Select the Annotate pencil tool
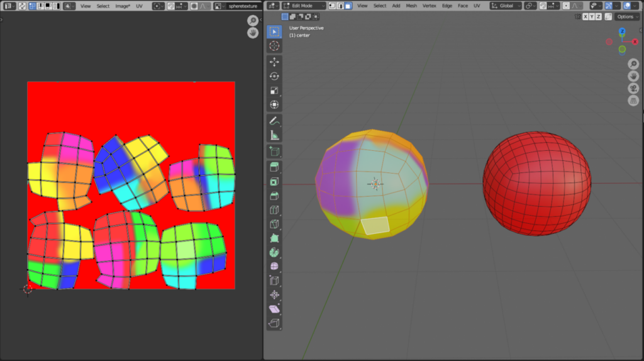This screenshot has height=361, width=644. [274, 120]
